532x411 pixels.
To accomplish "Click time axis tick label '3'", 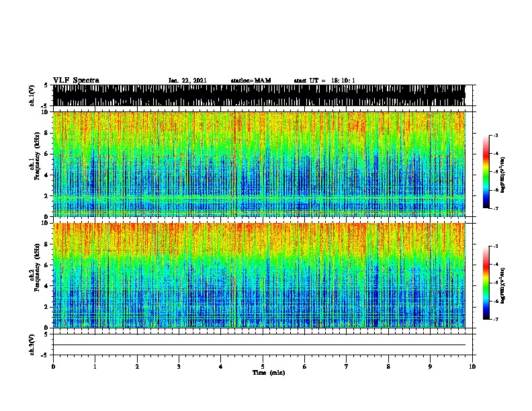I will pyautogui.click(x=179, y=367).
